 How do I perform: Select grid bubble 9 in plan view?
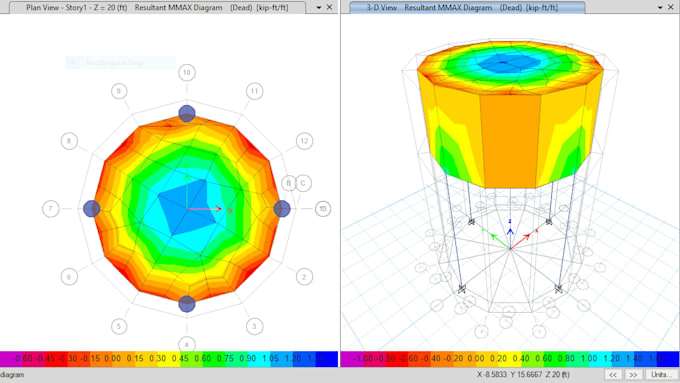pos(119,91)
